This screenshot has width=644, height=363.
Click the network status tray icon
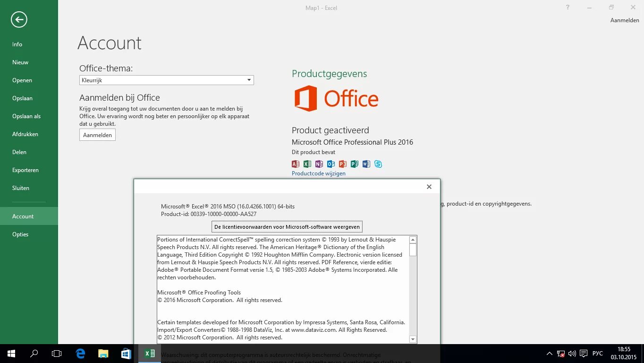click(x=561, y=354)
